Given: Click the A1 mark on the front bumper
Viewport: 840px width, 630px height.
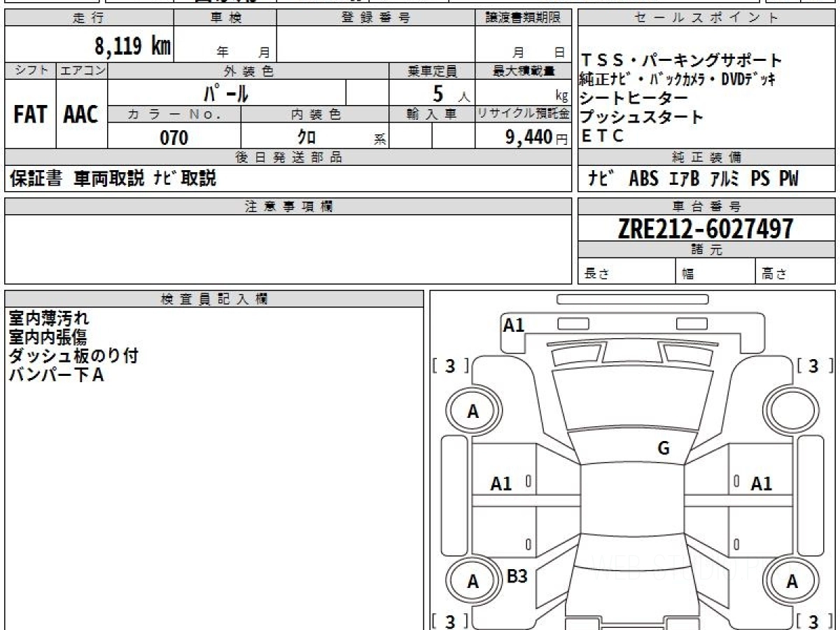Looking at the screenshot, I should (x=514, y=325).
